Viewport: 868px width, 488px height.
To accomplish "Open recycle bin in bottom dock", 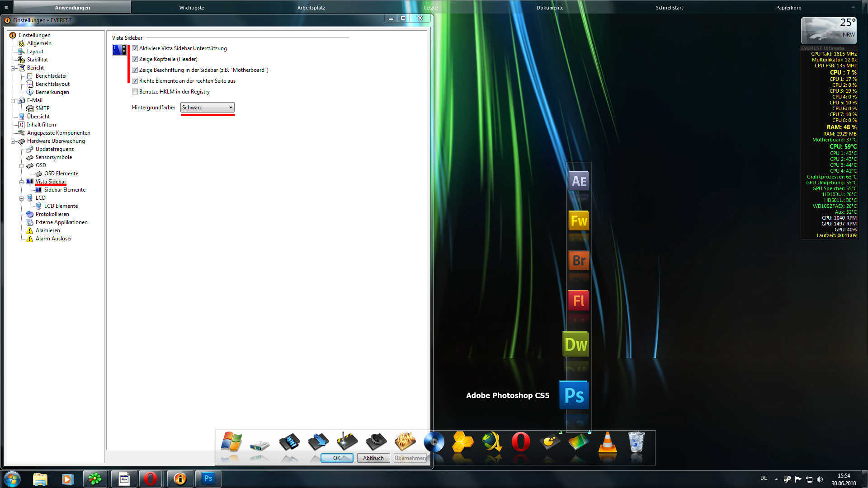I will click(636, 442).
